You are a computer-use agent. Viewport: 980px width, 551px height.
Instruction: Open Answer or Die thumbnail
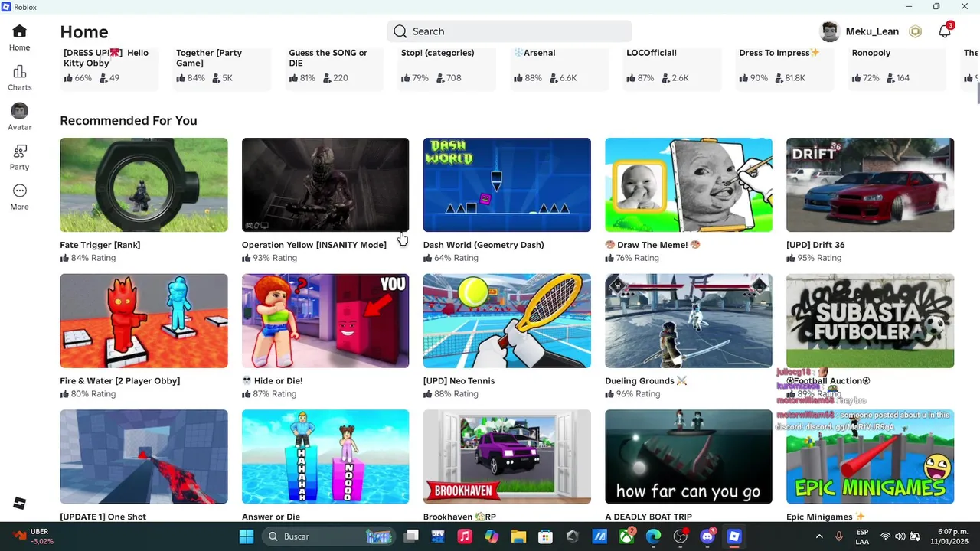(x=325, y=457)
